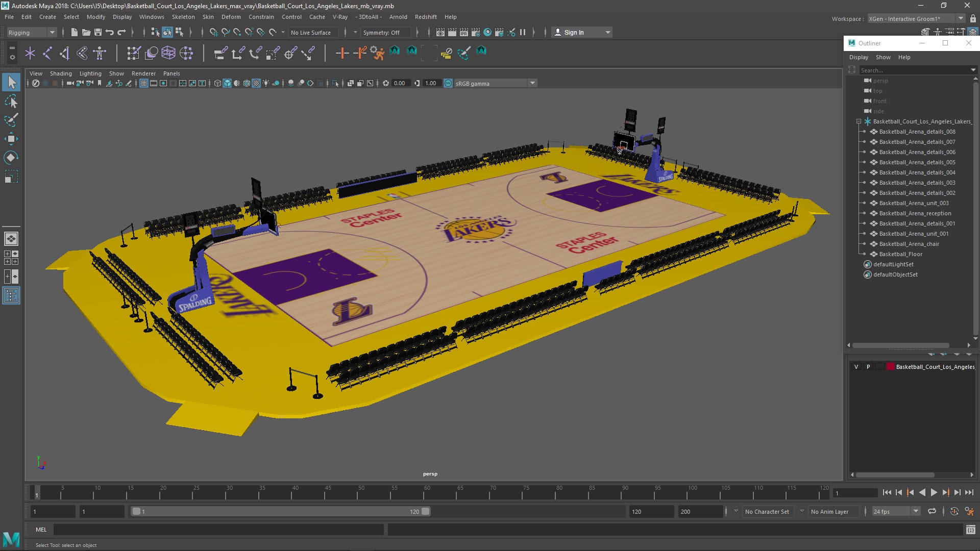Click the orange running figure shelf icon
The height and width of the screenshot is (551, 980).
[x=377, y=53]
